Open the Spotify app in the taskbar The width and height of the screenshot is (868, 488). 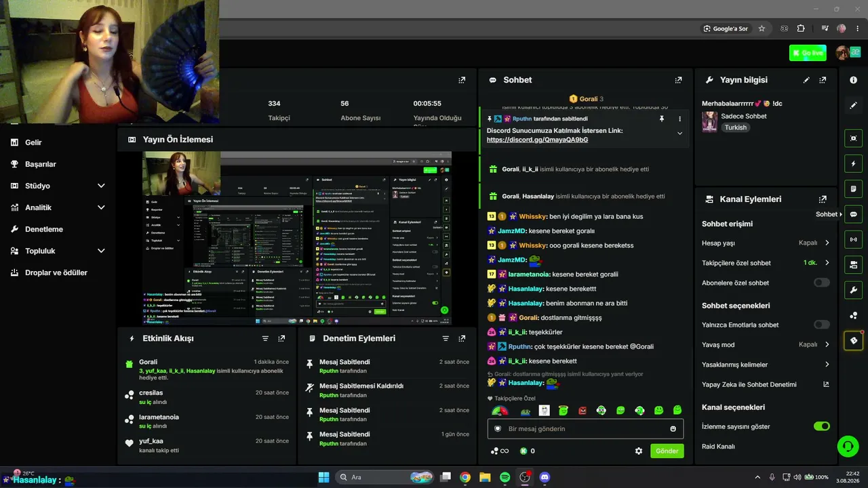[505, 477]
